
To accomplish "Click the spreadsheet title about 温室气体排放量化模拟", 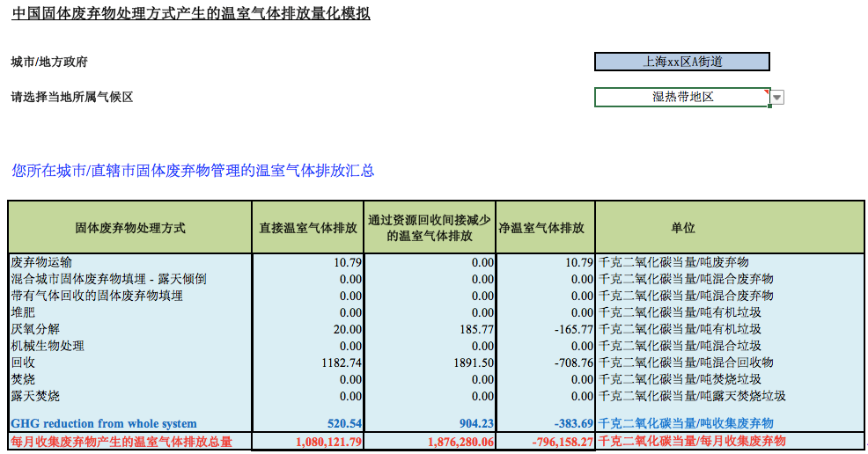I will tap(191, 13).
